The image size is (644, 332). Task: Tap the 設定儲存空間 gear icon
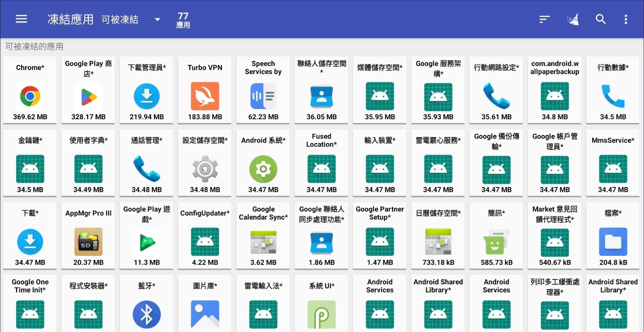205,169
